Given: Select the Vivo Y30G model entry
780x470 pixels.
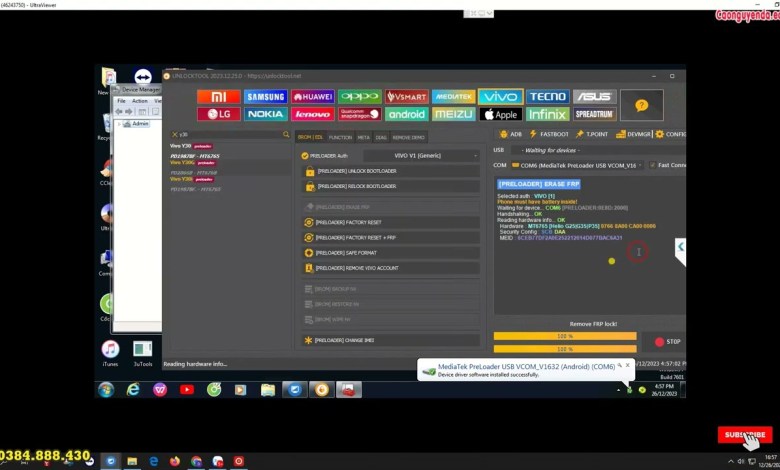Looking at the screenshot, I should click(193, 163).
